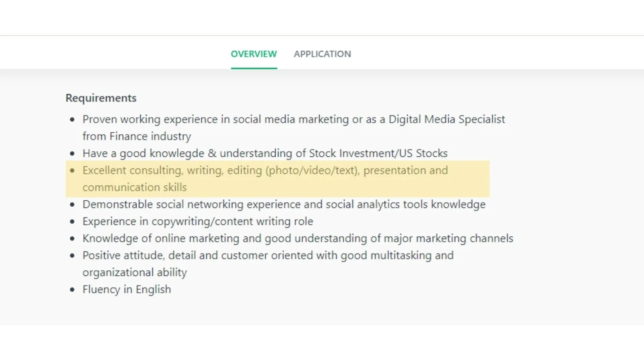Click the social analytics tools knowledge bullet
The image size is (644, 362).
coord(284,204)
